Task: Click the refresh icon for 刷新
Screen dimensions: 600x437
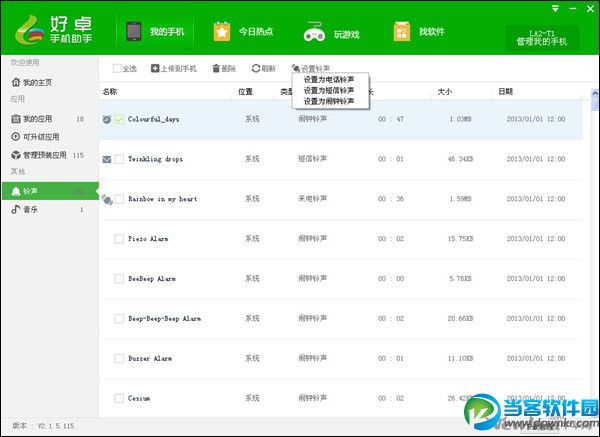Action: point(256,68)
